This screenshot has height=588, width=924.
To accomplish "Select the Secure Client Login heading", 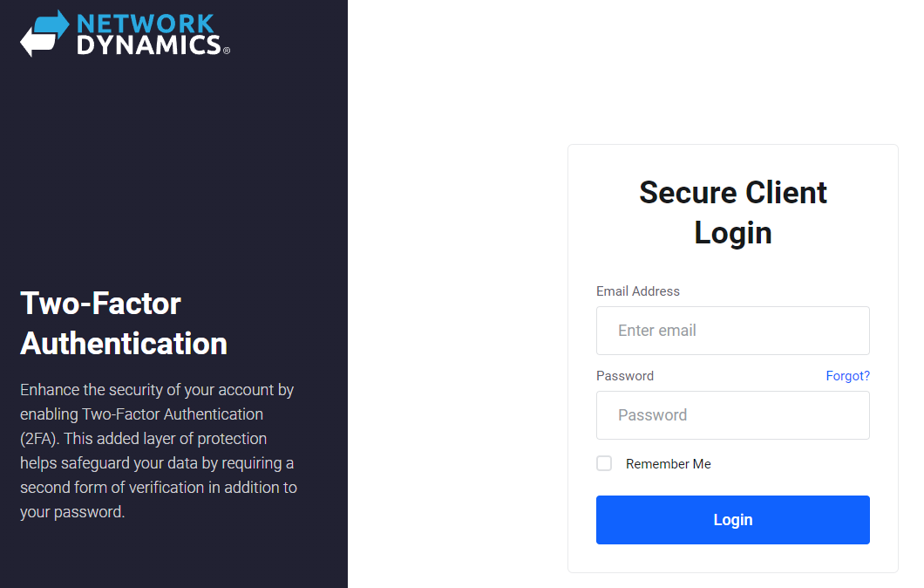I will click(x=732, y=212).
